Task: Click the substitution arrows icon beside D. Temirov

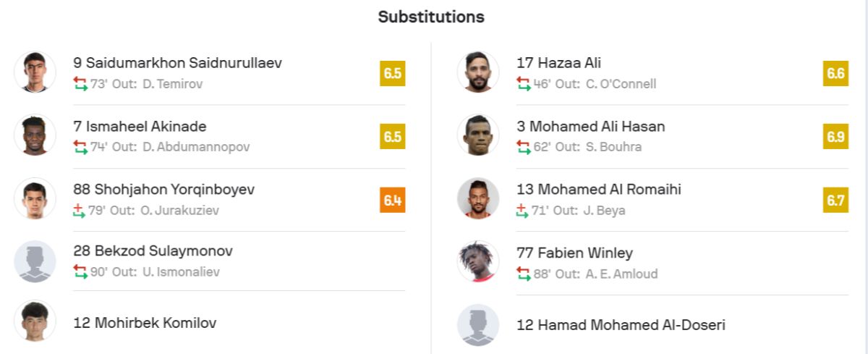Action: [x=80, y=84]
